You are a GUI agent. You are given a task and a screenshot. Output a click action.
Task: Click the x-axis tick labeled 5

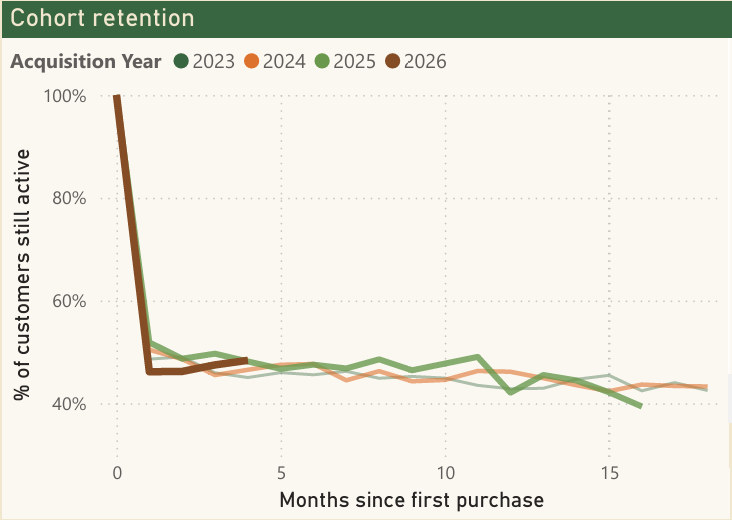[282, 471]
